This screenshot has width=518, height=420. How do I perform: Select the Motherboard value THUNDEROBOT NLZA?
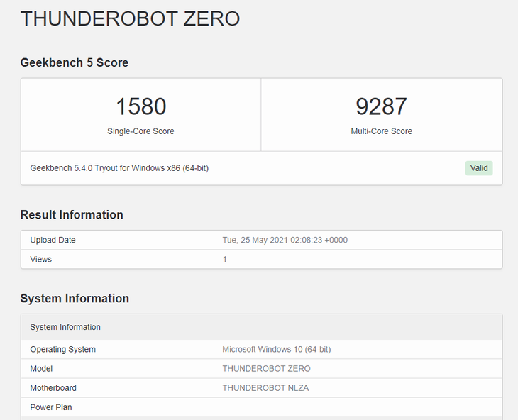[265, 388]
